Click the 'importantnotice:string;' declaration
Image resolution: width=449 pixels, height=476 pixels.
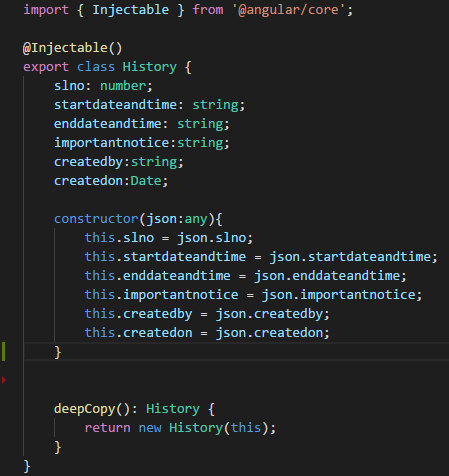tap(142, 143)
